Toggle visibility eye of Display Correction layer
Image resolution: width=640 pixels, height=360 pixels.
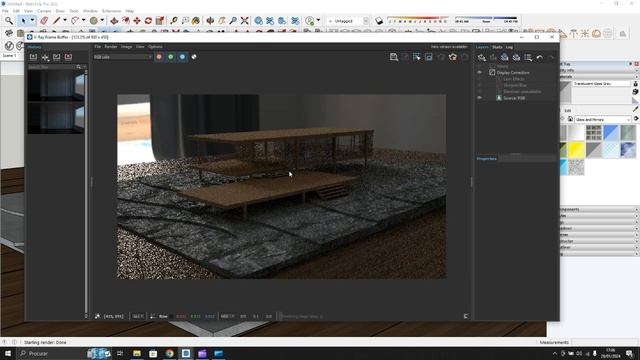tap(480, 72)
